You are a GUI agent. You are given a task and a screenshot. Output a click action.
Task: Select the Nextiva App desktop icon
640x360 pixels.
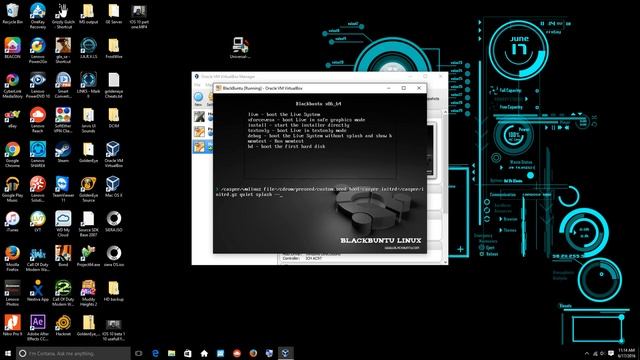pyautogui.click(x=38, y=291)
